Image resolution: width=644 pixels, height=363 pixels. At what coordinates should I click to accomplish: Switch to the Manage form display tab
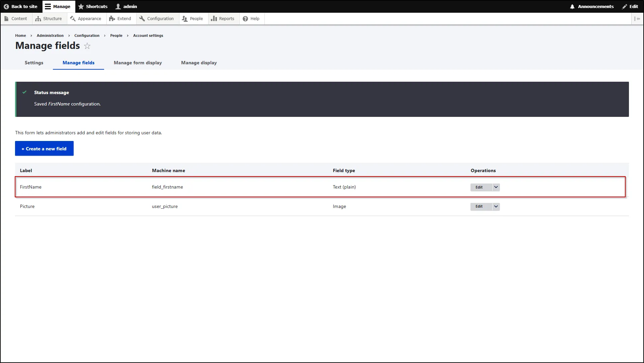click(x=138, y=63)
